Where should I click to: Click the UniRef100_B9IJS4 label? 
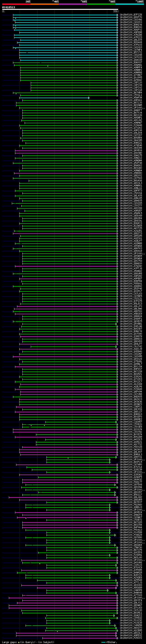131,366
